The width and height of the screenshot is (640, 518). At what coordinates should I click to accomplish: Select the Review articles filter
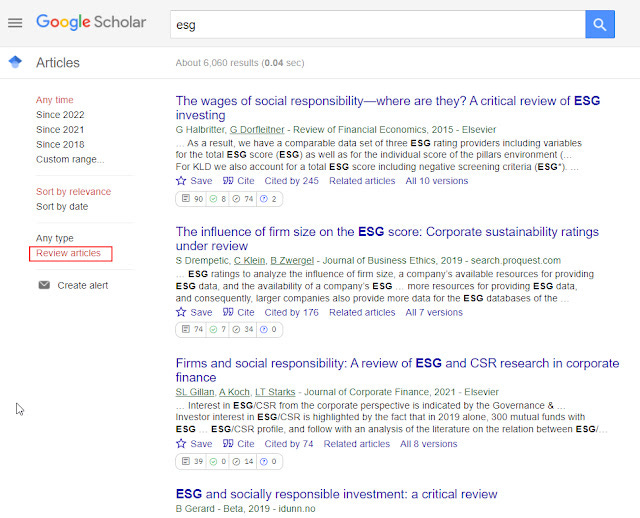68,253
